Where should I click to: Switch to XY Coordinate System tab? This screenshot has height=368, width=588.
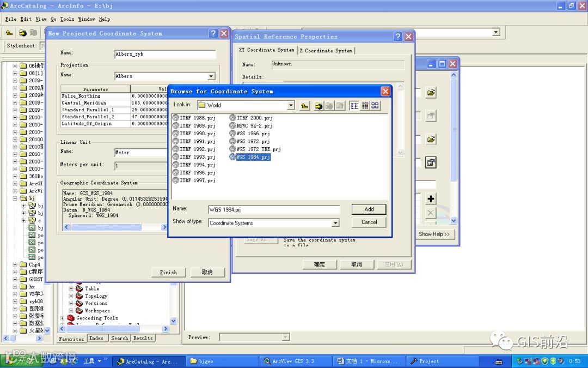[x=267, y=50]
